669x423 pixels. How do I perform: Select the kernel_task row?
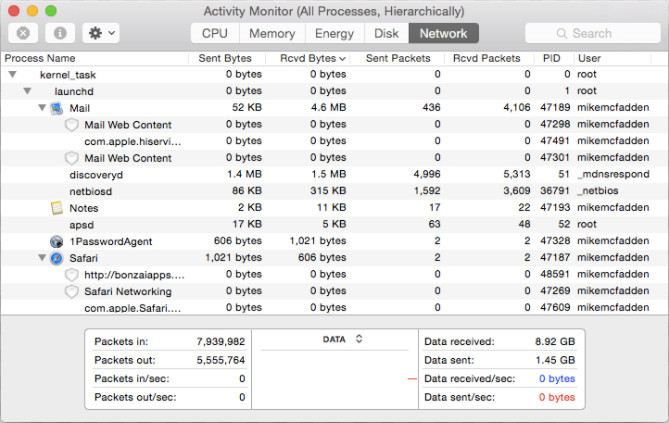click(334, 75)
